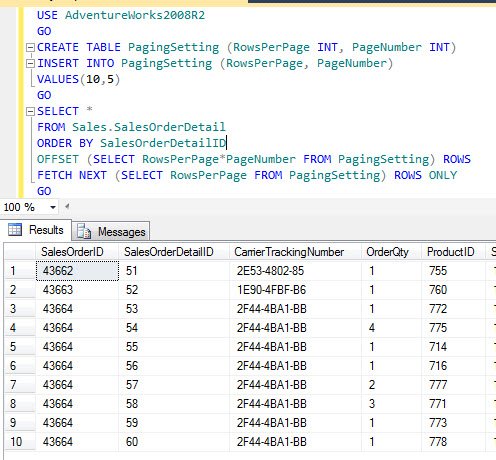The image size is (496, 460).
Task: Click SalesOrderDetailID cell 54
Action: pyautogui.click(x=174, y=328)
